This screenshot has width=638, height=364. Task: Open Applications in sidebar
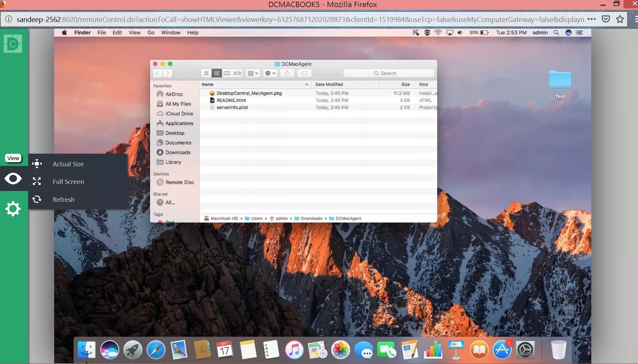coord(179,123)
